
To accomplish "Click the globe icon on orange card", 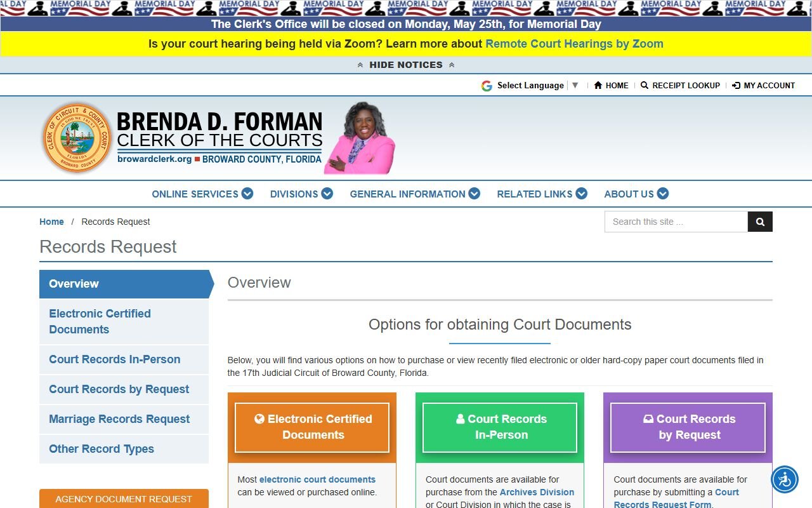I will click(259, 418).
